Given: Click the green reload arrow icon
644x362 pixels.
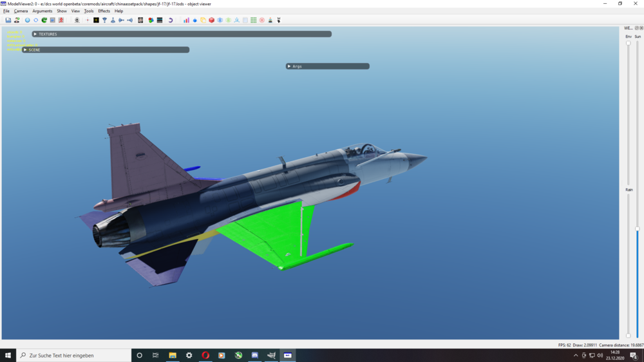Looking at the screenshot, I should click(44, 20).
